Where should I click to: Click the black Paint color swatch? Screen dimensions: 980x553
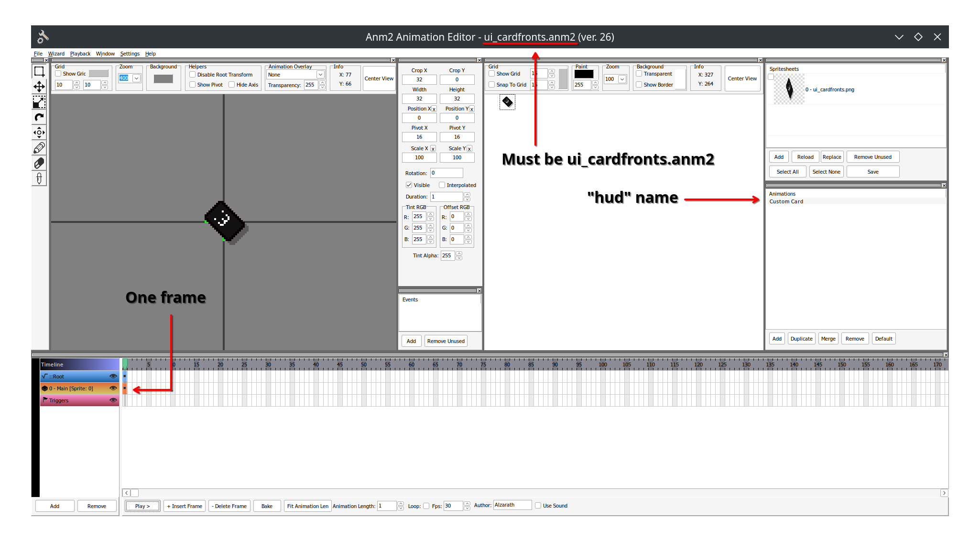click(585, 73)
